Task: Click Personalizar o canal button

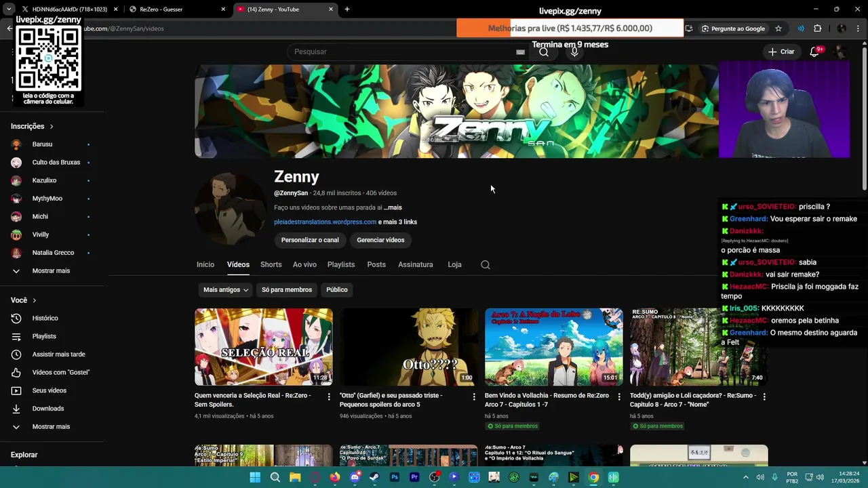Action: tap(310, 240)
